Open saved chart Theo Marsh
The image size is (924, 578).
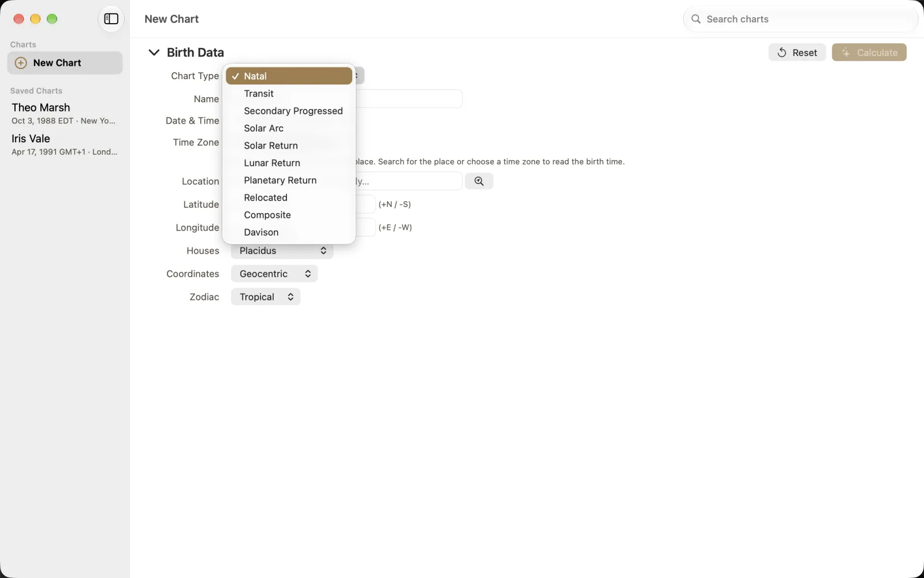(x=65, y=114)
